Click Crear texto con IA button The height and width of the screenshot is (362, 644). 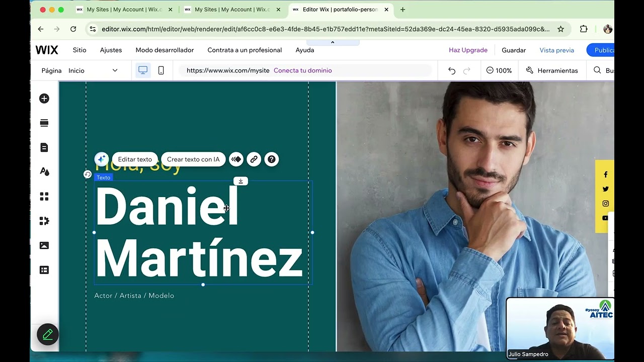[193, 159]
